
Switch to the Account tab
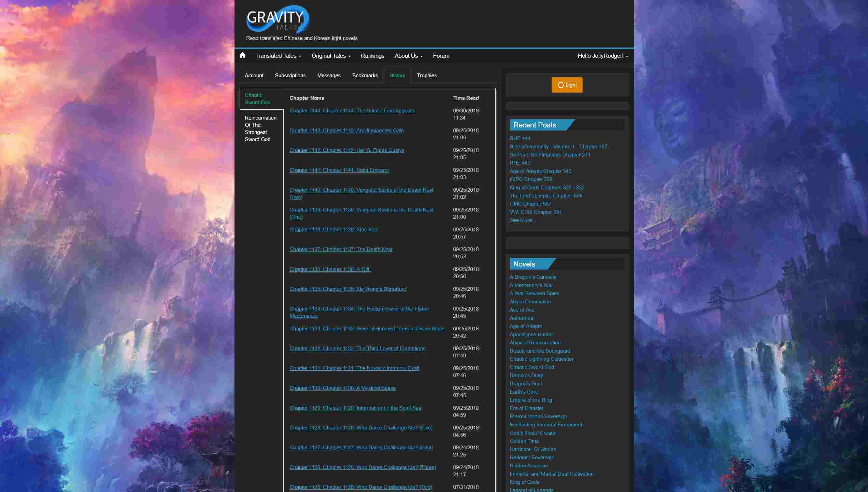tap(254, 75)
